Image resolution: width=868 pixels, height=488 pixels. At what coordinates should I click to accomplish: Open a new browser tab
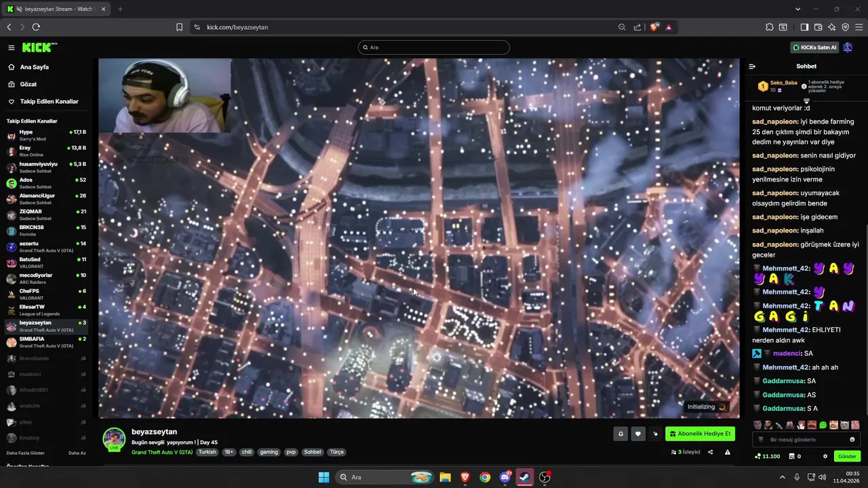(120, 9)
